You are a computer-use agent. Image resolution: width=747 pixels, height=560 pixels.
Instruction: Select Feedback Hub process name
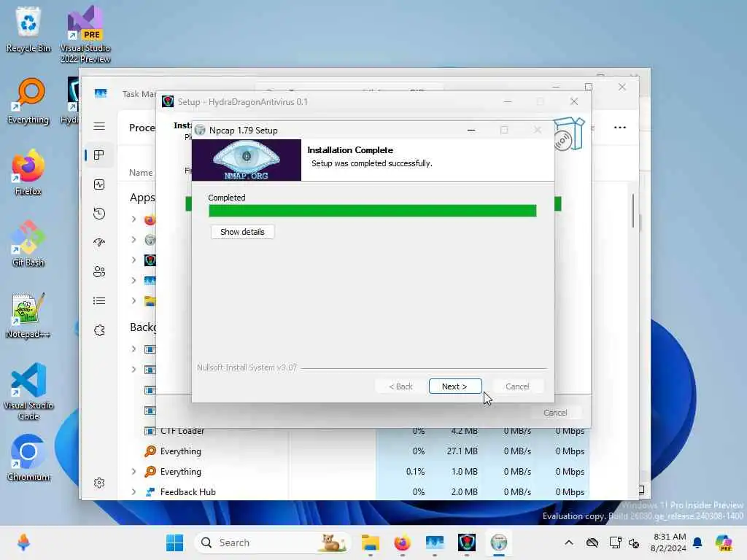187,492
